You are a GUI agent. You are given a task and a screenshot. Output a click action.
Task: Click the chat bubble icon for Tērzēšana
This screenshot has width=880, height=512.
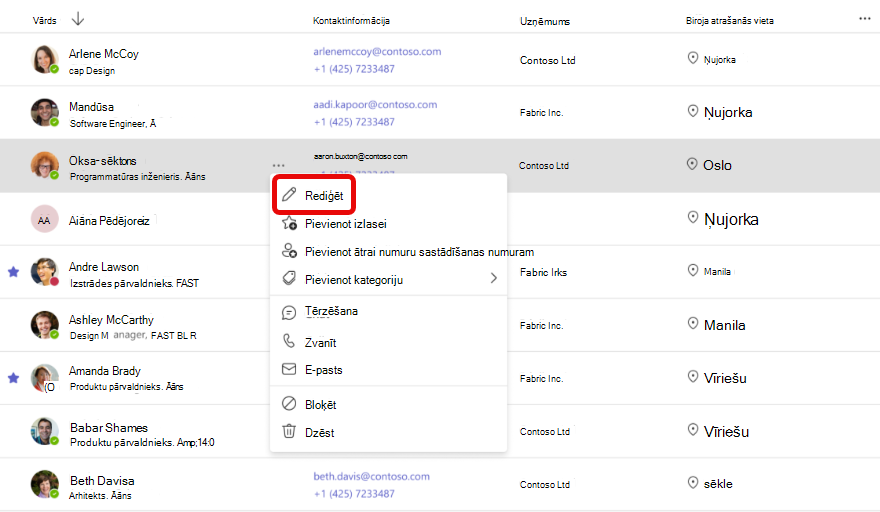point(288,312)
